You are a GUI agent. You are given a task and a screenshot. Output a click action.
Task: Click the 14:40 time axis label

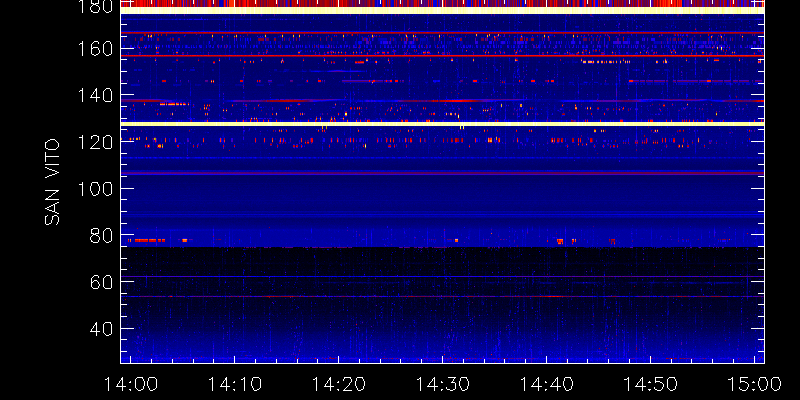coord(546,384)
